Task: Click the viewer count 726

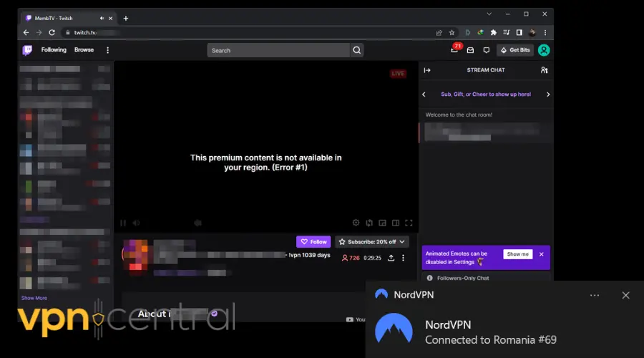Action: [x=351, y=258]
